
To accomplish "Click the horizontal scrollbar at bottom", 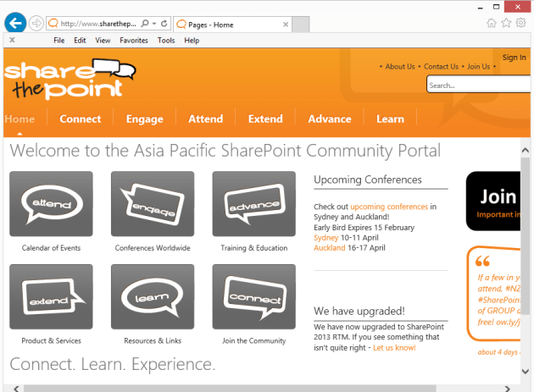I will pos(254,387).
